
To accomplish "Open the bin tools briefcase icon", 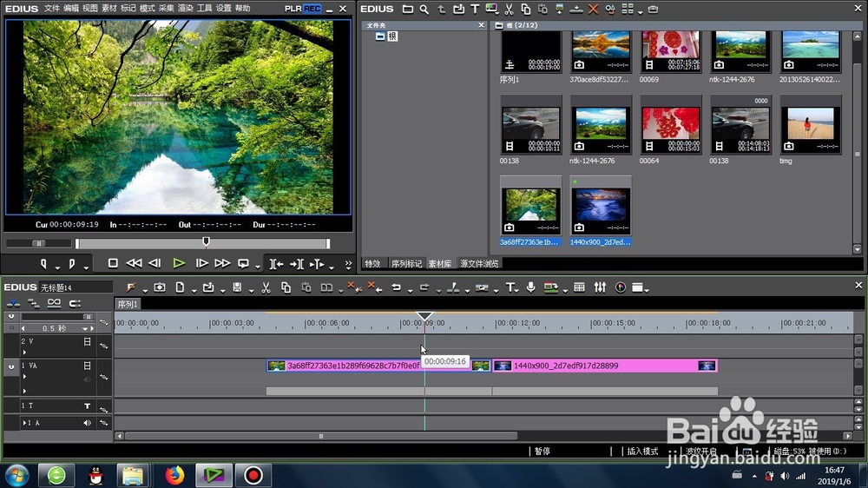I will coord(654,9).
